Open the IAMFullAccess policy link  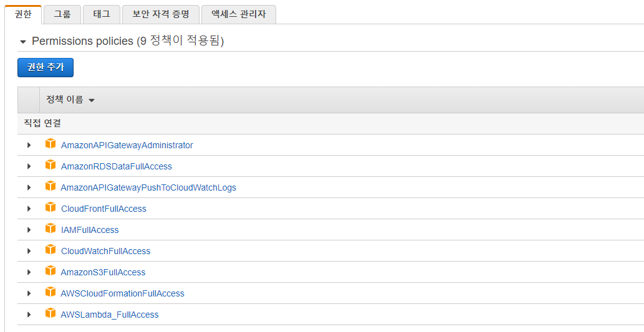90,230
